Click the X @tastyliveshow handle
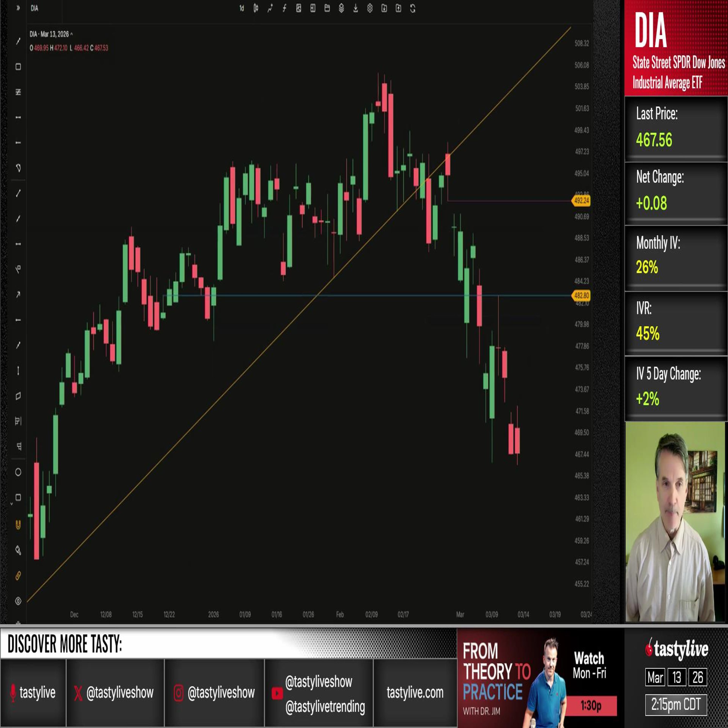Screen dimensions: 728x728 114,693
